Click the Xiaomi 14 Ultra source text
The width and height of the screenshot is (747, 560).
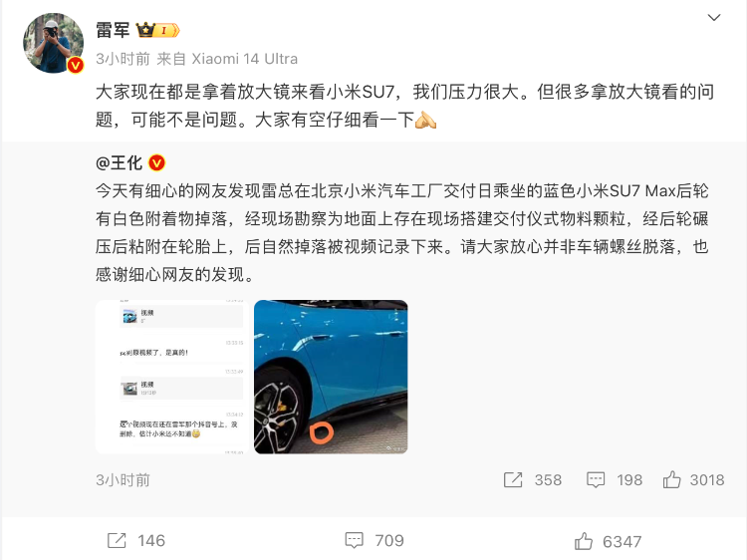click(244, 59)
